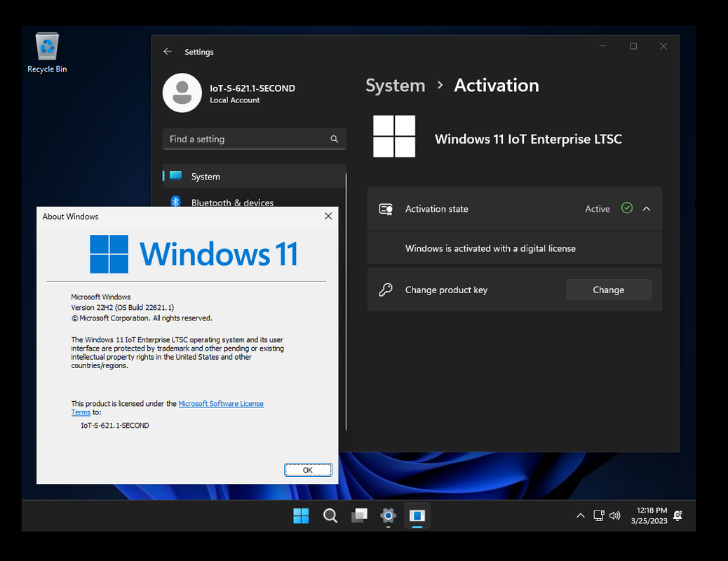Click the volume speaker tray icon
The width and height of the screenshot is (728, 561).
(x=614, y=515)
